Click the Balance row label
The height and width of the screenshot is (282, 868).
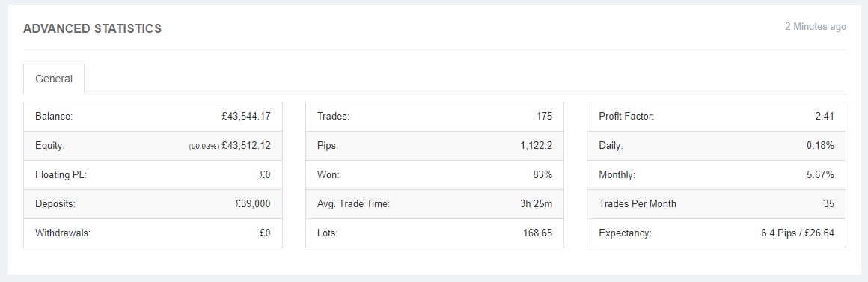click(x=54, y=117)
